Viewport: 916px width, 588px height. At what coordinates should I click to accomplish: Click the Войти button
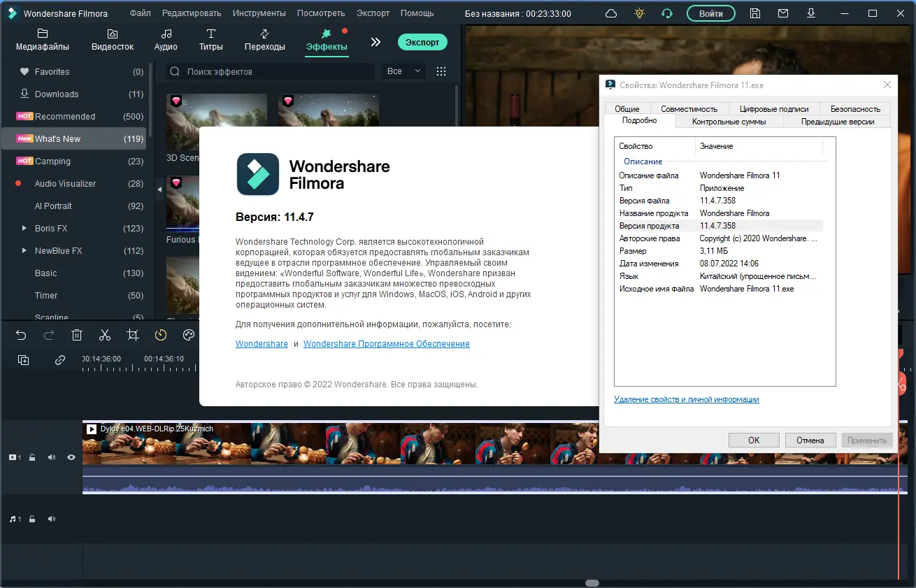[710, 13]
